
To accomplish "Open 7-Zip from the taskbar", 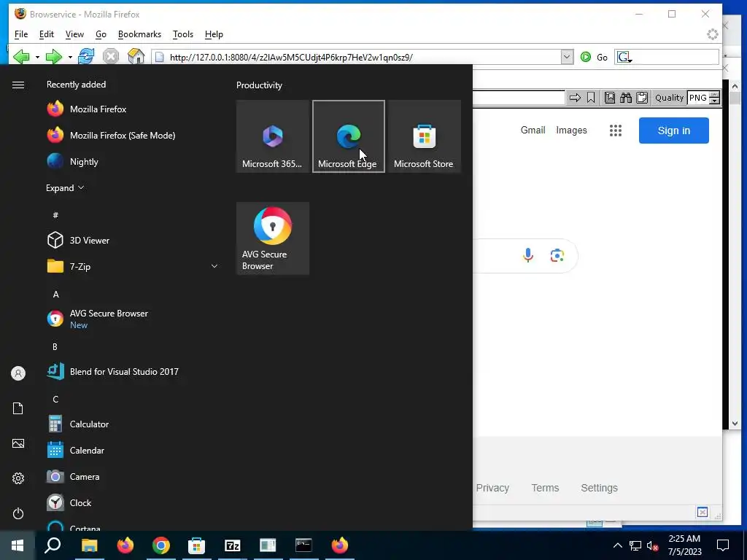I will tap(232, 545).
